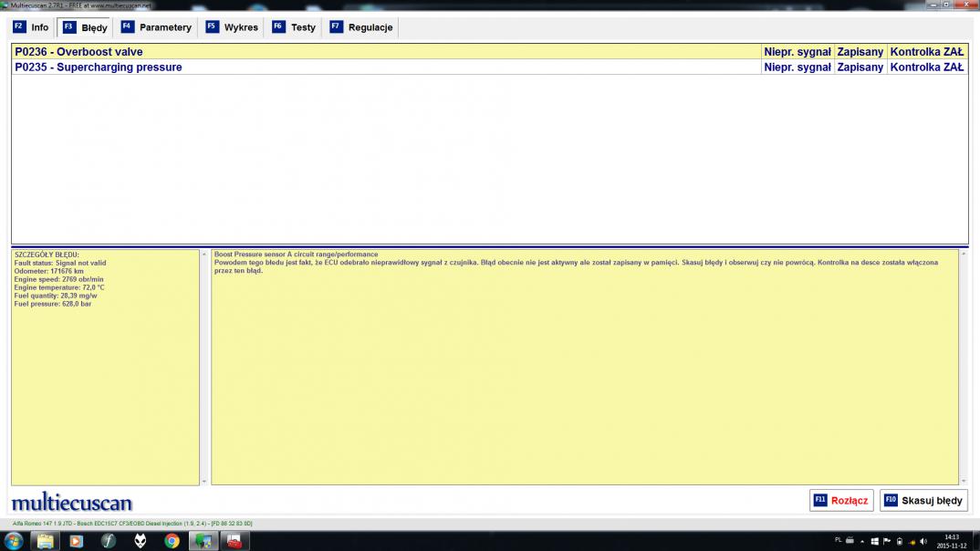Click the Alfa Romeo 147 1.9 JTD status bar text
Image resolution: width=980 pixels, height=551 pixels.
[x=132, y=524]
